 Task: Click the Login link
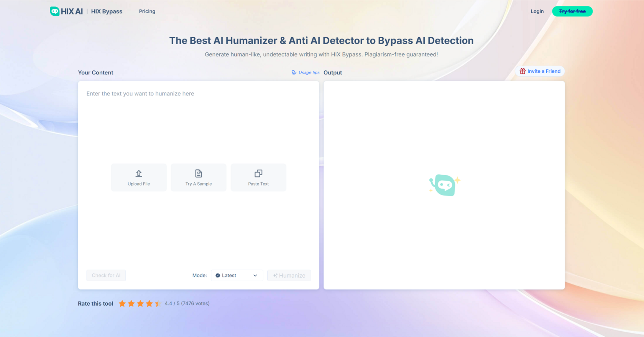537,11
